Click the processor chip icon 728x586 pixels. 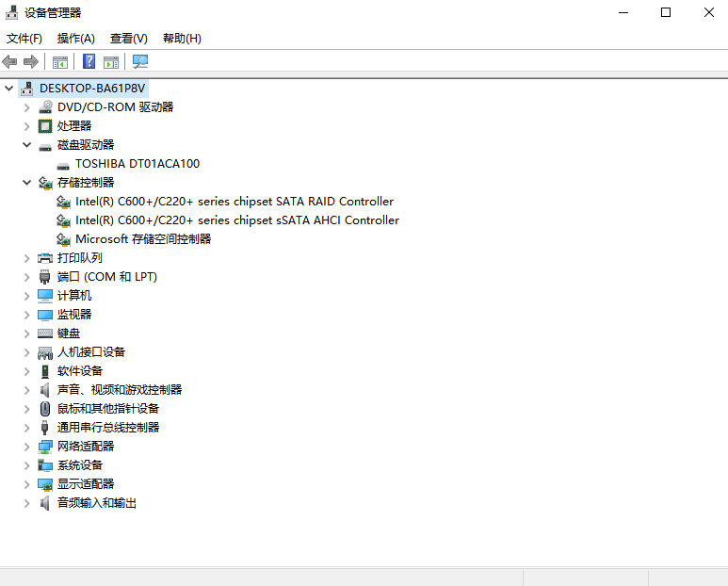coord(45,126)
